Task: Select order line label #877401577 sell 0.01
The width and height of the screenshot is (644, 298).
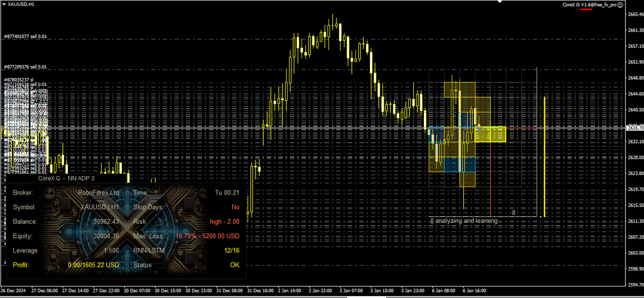Action: [25, 37]
